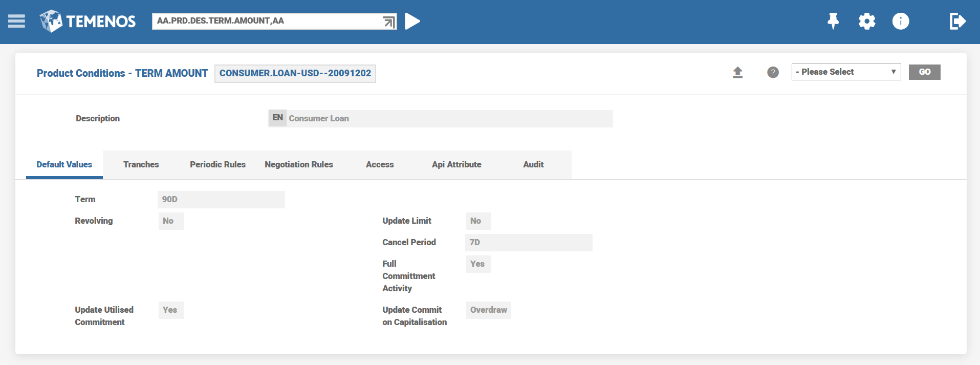Screen dimensions: 980x365
Task: Open the Periodic Rules tab
Action: (217, 164)
